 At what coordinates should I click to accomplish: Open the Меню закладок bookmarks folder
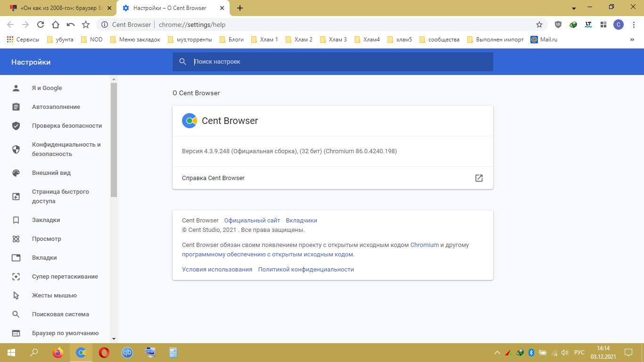tap(135, 40)
